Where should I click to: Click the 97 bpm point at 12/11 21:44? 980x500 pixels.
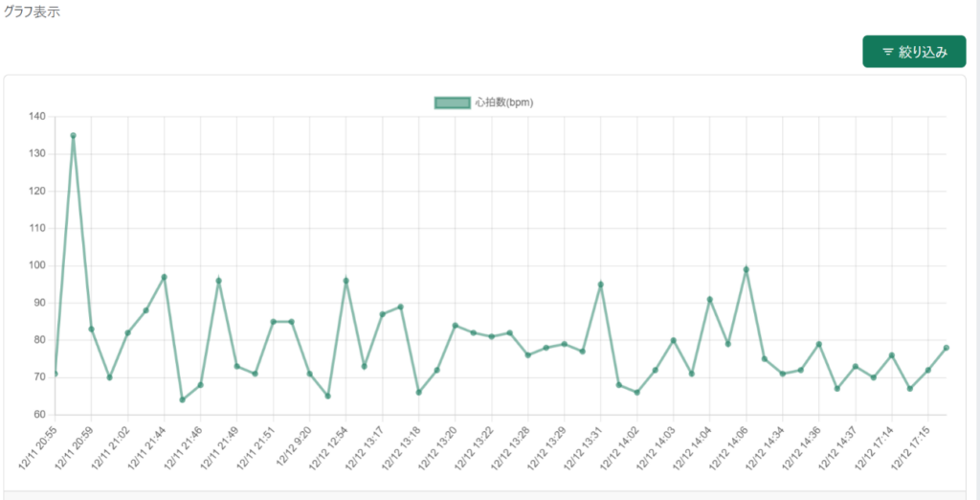(x=164, y=277)
